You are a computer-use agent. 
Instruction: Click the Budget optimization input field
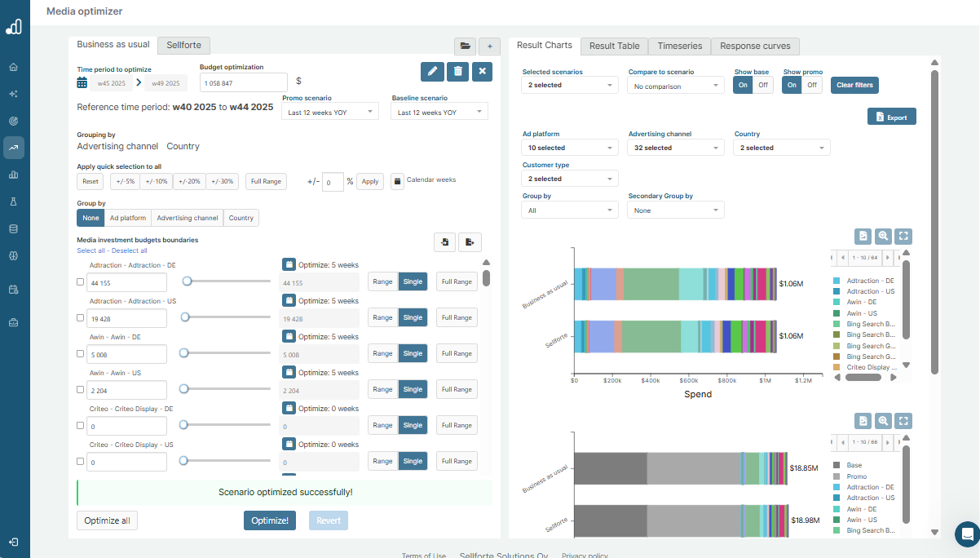(243, 83)
